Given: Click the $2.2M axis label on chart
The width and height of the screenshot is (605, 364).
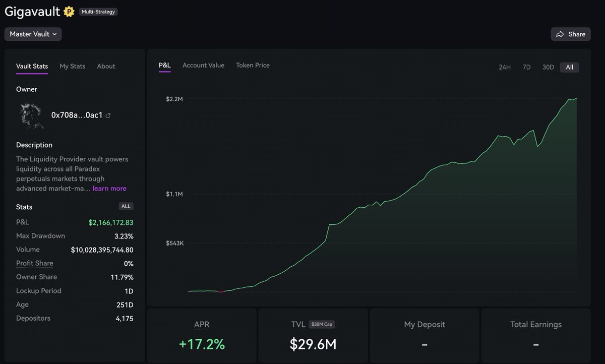Looking at the screenshot, I should 174,99.
